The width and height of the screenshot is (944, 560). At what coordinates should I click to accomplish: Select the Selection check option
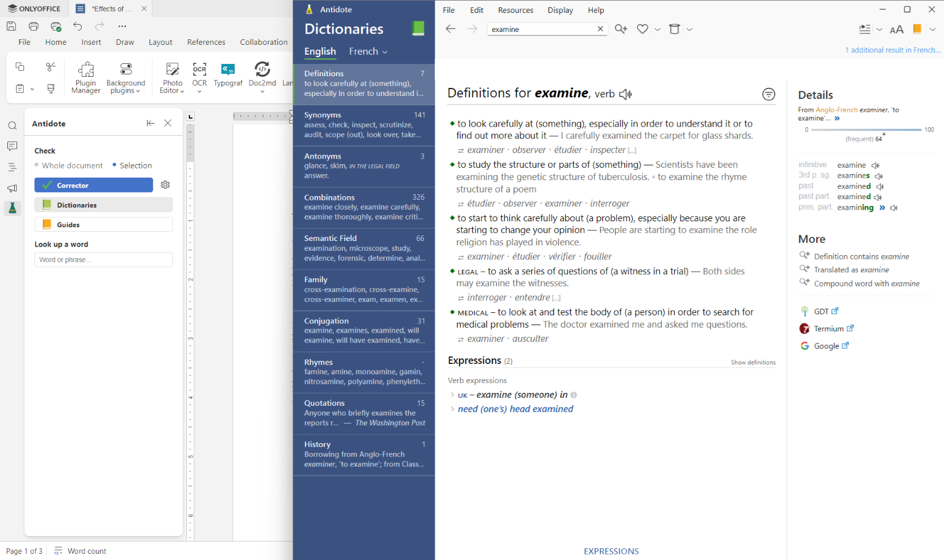coord(132,165)
